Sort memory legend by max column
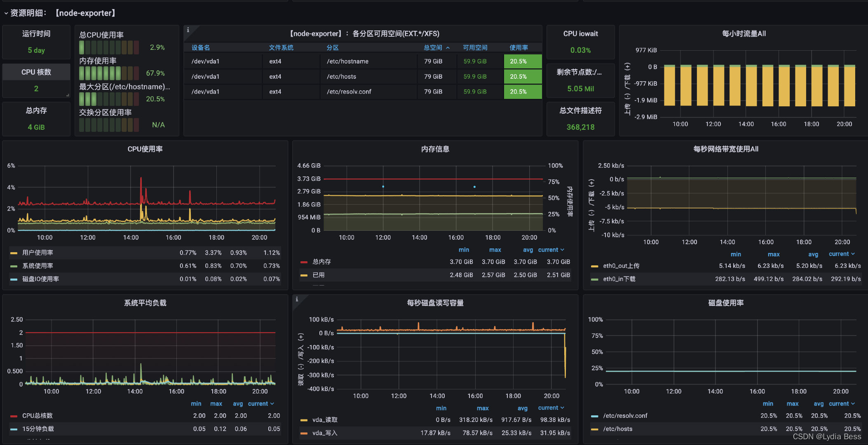Image resolution: width=868 pixels, height=445 pixels. click(x=495, y=250)
